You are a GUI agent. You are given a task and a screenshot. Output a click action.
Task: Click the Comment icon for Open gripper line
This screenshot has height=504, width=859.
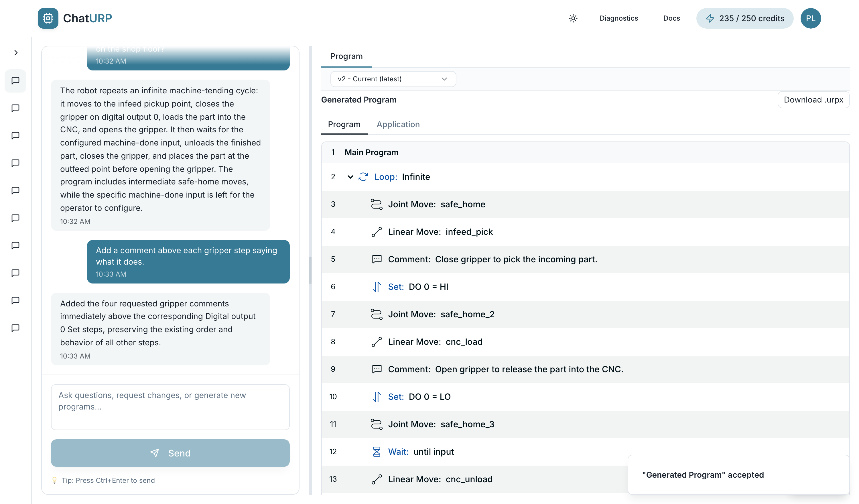coord(376,369)
